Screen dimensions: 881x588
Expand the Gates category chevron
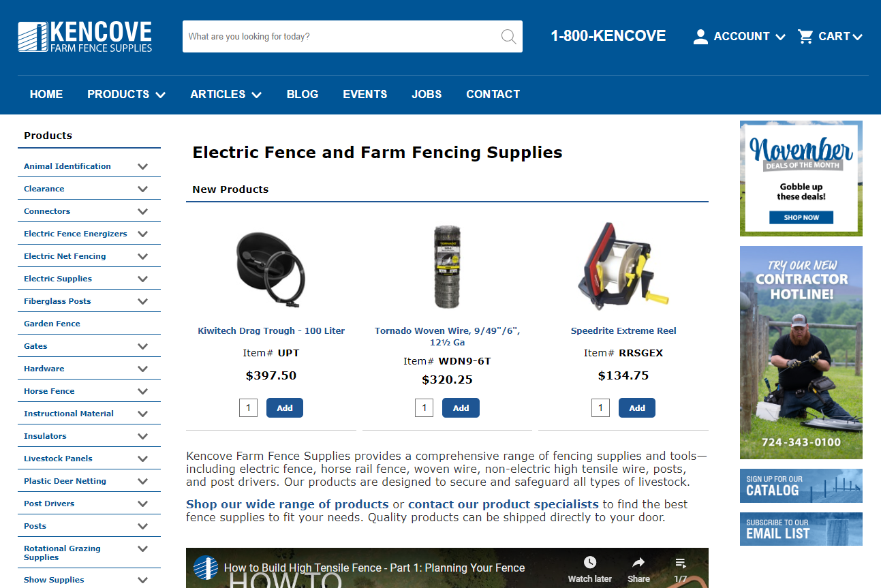pyautogui.click(x=143, y=346)
